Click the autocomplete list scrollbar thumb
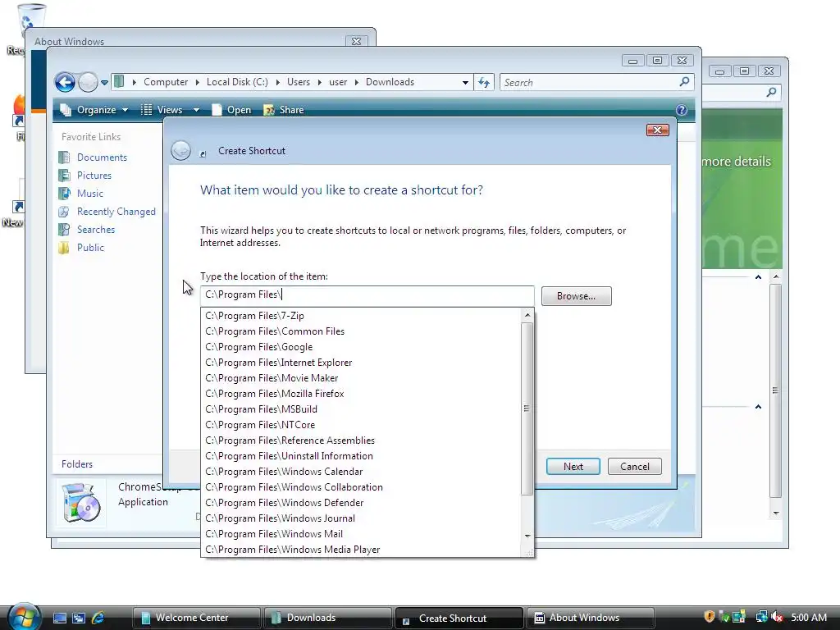 point(527,409)
